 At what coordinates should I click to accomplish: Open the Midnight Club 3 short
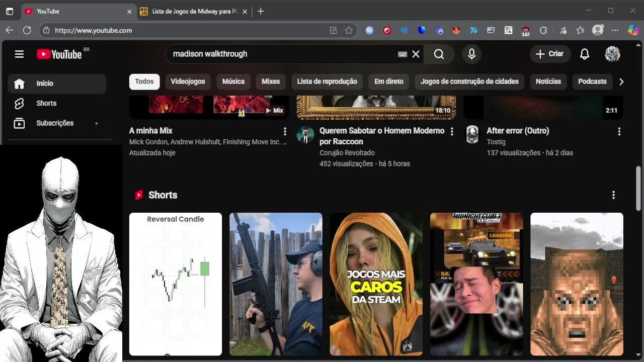coord(476,284)
